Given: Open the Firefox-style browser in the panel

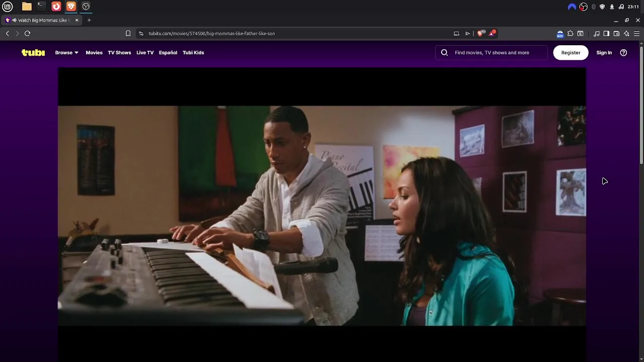Looking at the screenshot, I should 56,7.
